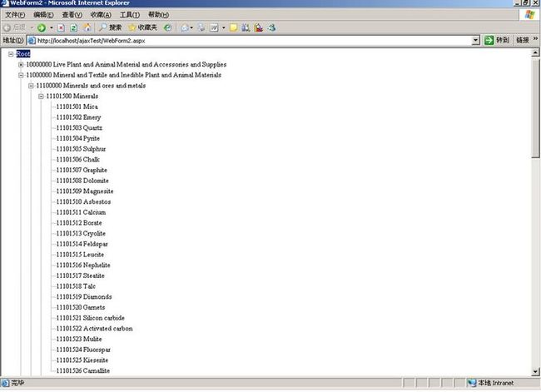Screen dimensions: 541x392
Task: Select 11100000 Minerals and ores and metals
Action: click(x=91, y=86)
